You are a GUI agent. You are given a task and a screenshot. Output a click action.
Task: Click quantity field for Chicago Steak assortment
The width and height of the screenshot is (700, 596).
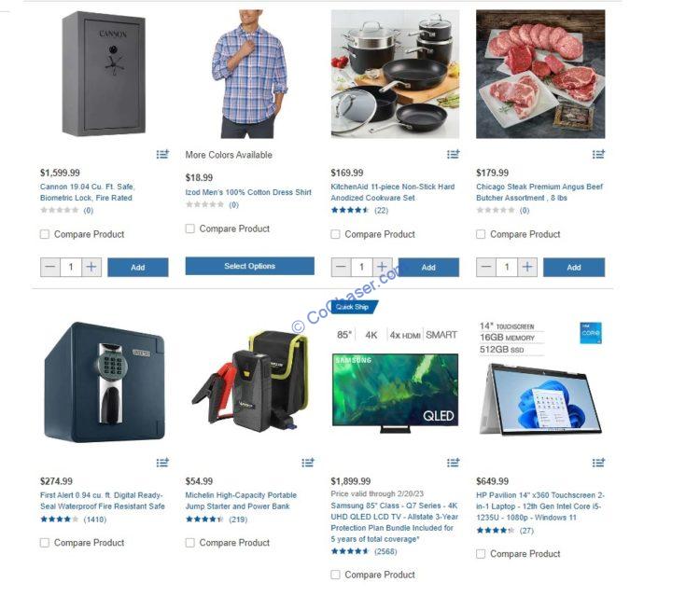pyautogui.click(x=507, y=267)
